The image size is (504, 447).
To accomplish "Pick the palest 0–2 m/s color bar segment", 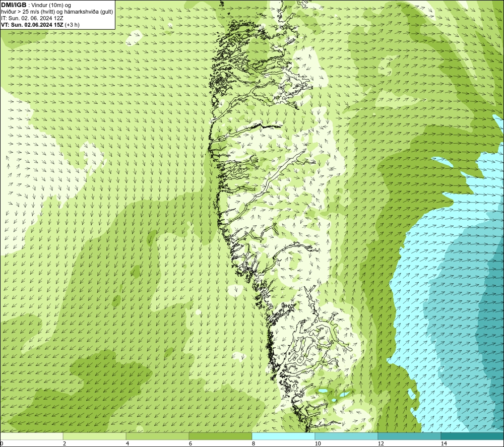I will click(x=31, y=436).
